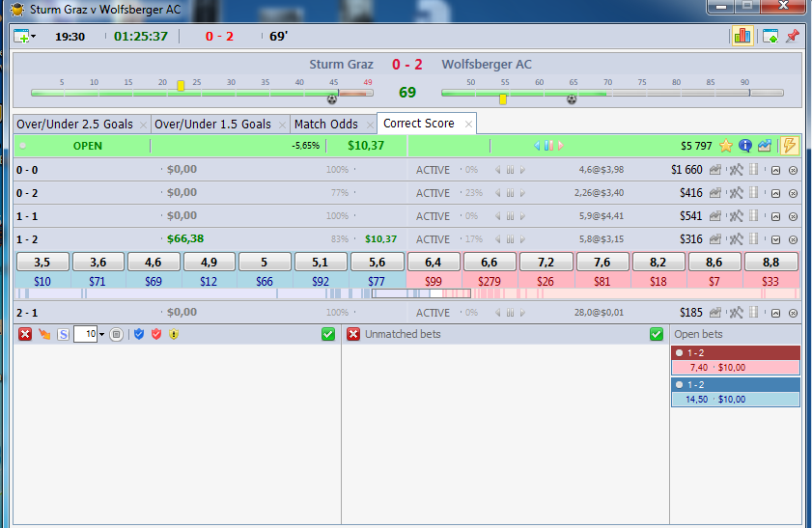The image size is (812, 528).
Task: Open the market chart icon in green bar
Action: click(x=765, y=146)
